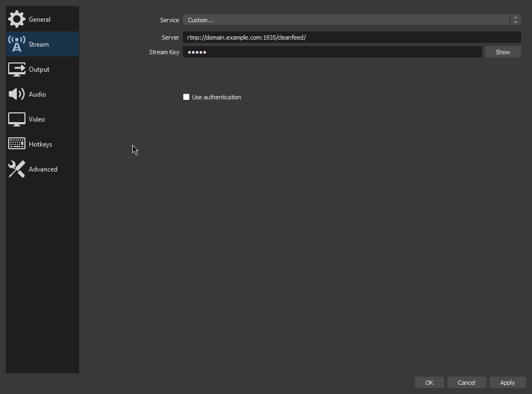Viewport: 532px width, 394px height.
Task: Select the Stream antenna icon
Action: [15, 43]
